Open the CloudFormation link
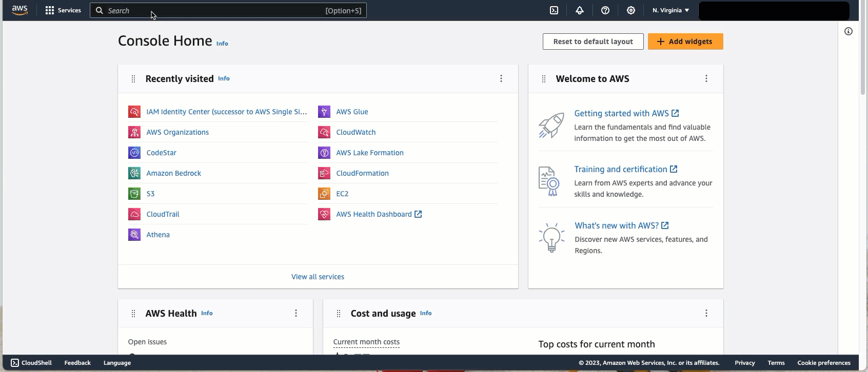This screenshot has width=868, height=372. pos(362,173)
